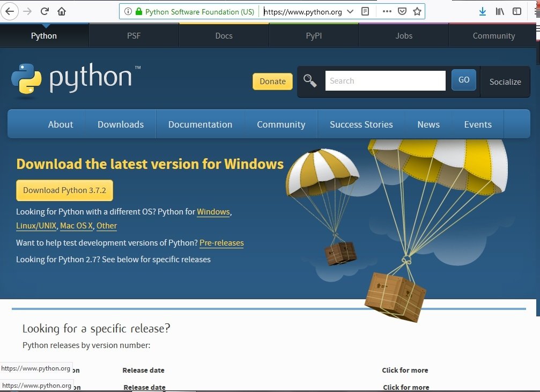The height and width of the screenshot is (392, 540).
Task: Click the GO search button
Action: pos(463,80)
